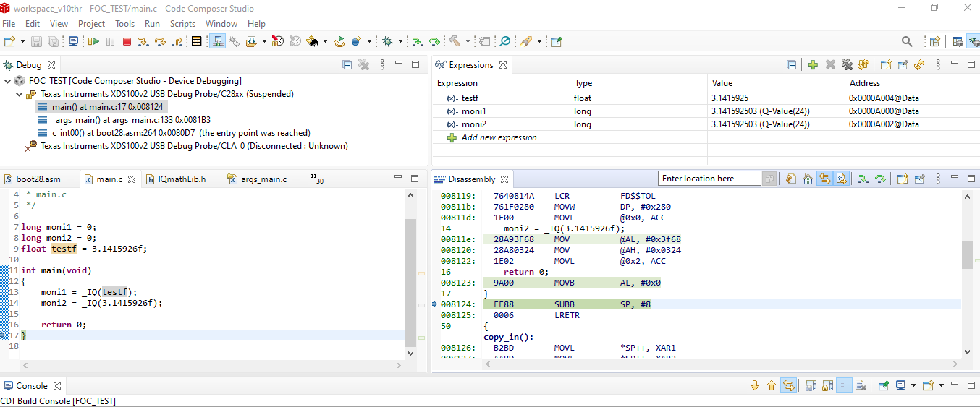Collapse the FOC_TEST debug tree node
Image resolution: width=980 pixels, height=407 pixels.
tap(8, 81)
